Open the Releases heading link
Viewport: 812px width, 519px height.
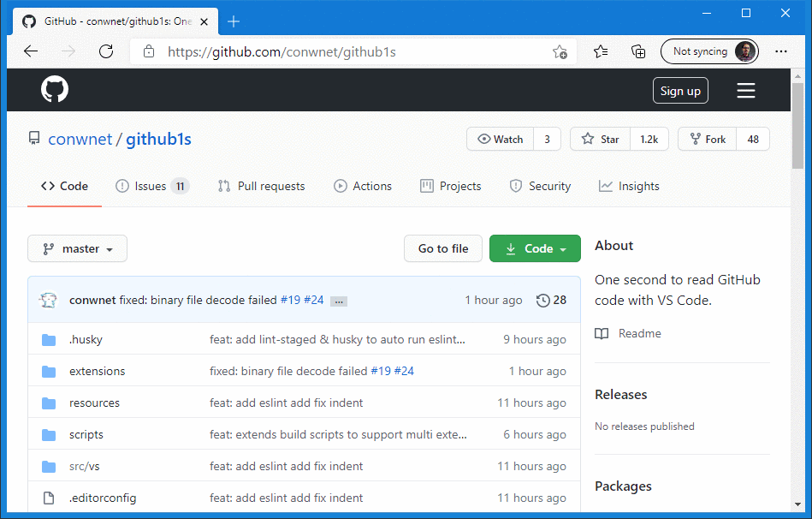(x=621, y=395)
